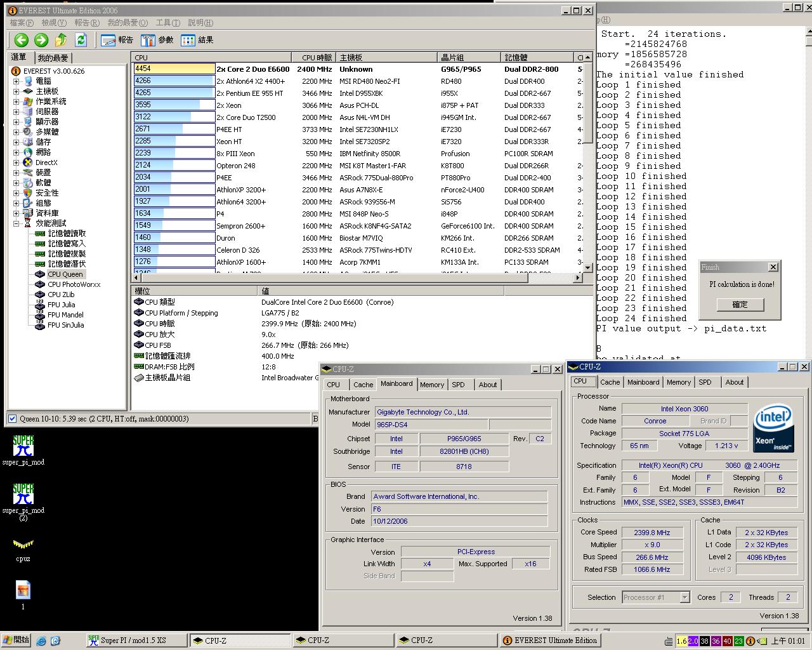Click the 3595 score bar for 2x Xeon
This screenshot has width=812, height=650.
pos(174,105)
